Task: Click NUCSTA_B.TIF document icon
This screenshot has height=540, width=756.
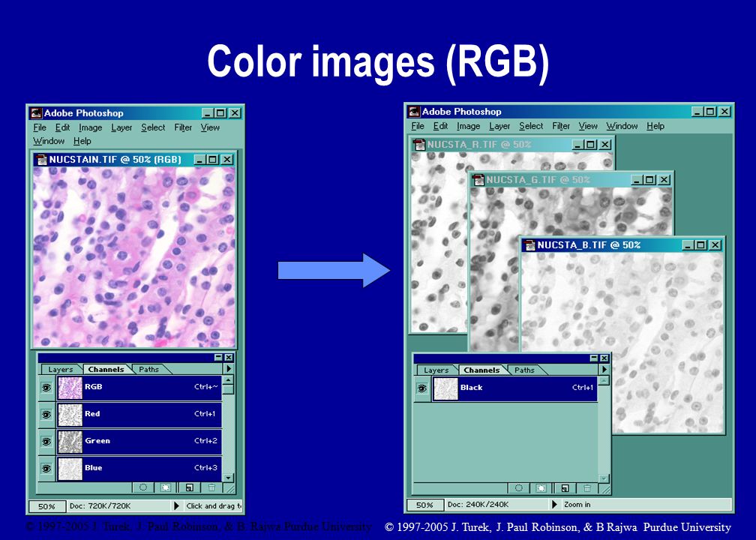Action: (529, 245)
